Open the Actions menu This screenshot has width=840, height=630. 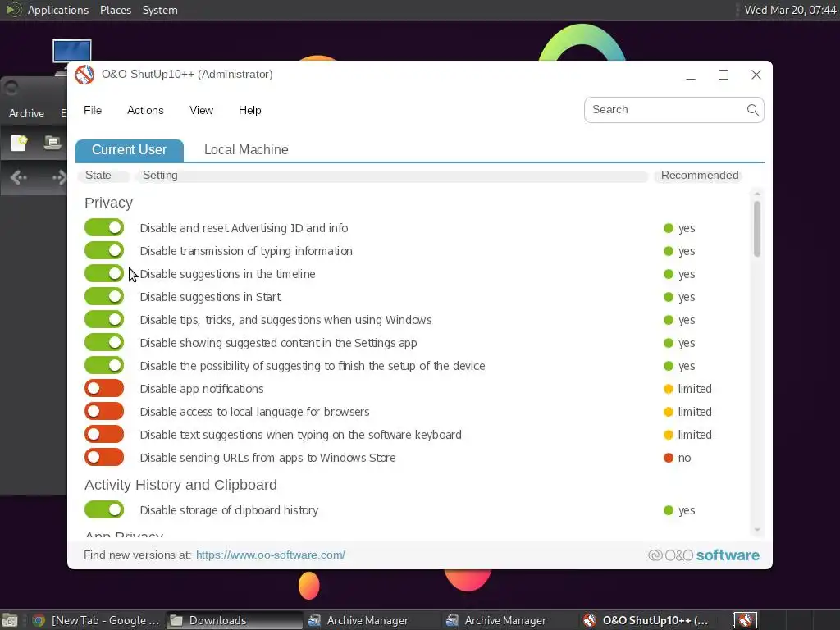pyautogui.click(x=145, y=110)
